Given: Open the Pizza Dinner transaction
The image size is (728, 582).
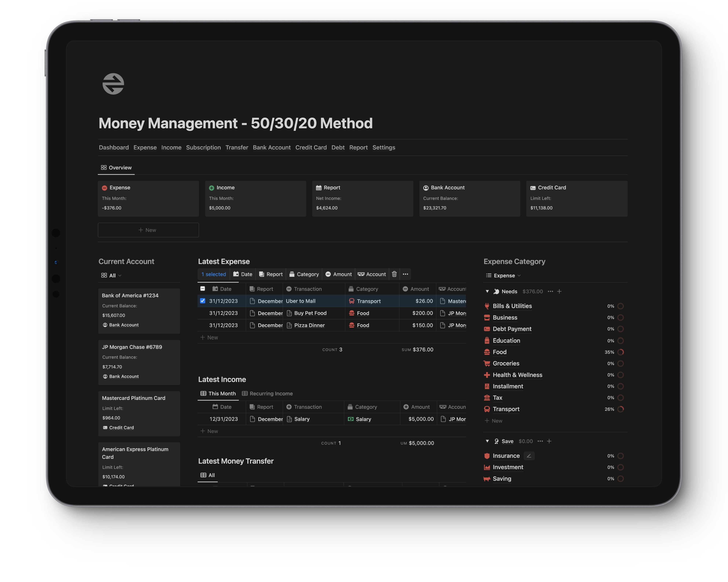Looking at the screenshot, I should click(x=309, y=325).
